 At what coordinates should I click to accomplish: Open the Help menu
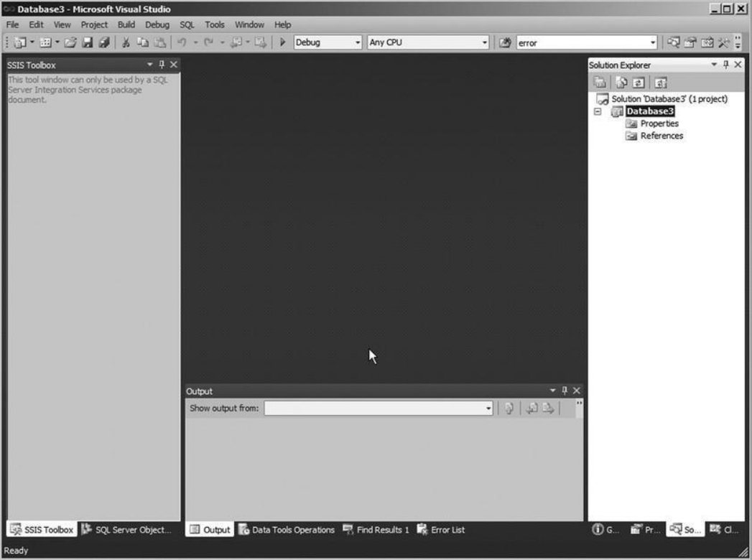282,24
